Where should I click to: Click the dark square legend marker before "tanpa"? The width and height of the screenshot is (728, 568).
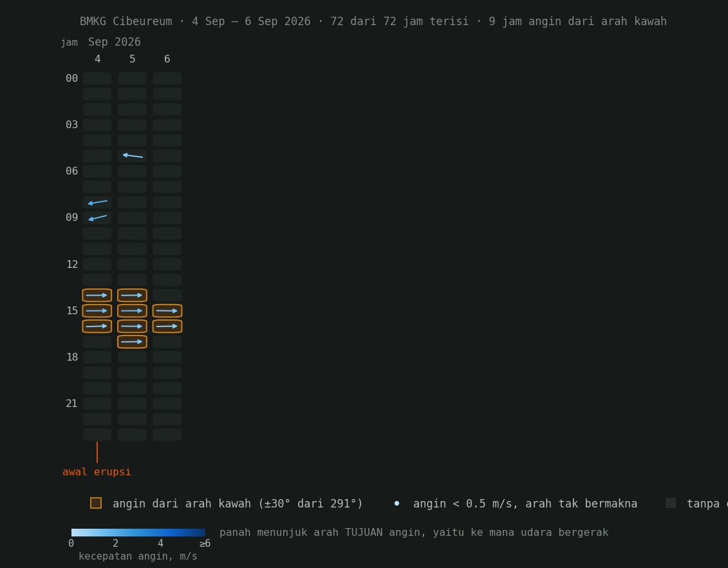pos(671,503)
